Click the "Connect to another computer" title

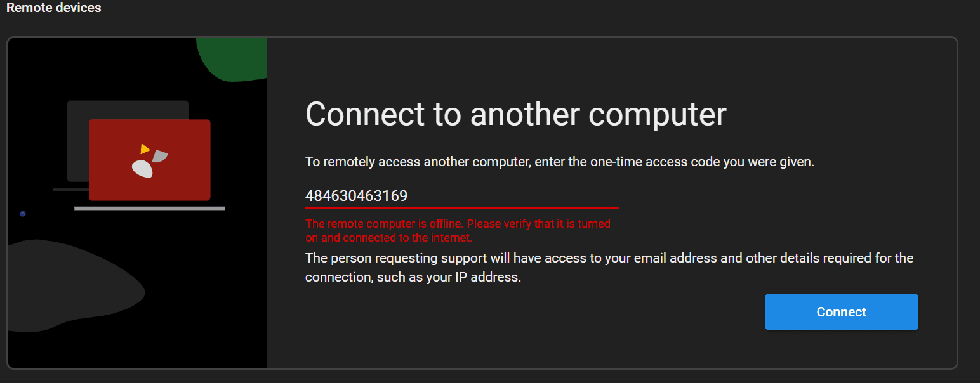[x=515, y=115]
